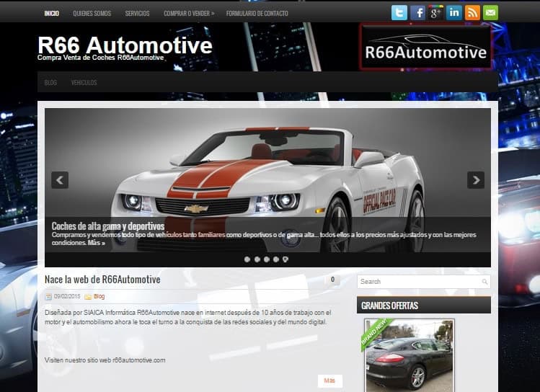Click the R66 Automotive site title
Image resolution: width=540 pixels, height=392 pixels.
(x=125, y=45)
